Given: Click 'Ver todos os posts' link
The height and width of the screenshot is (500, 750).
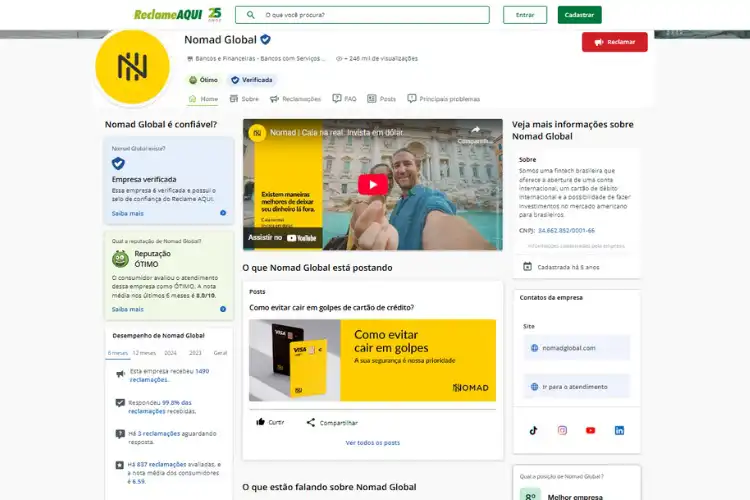Looking at the screenshot, I should [x=373, y=443].
